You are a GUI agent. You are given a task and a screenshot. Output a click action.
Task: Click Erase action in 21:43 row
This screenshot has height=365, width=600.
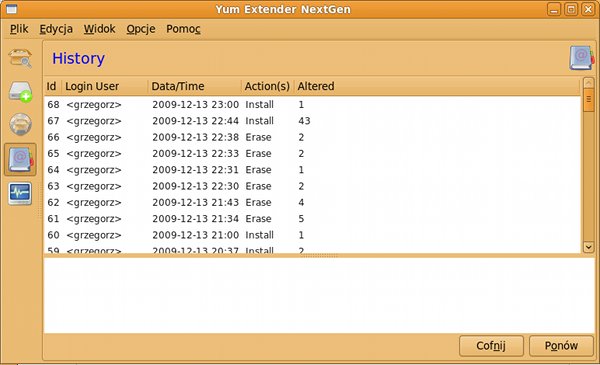258,202
